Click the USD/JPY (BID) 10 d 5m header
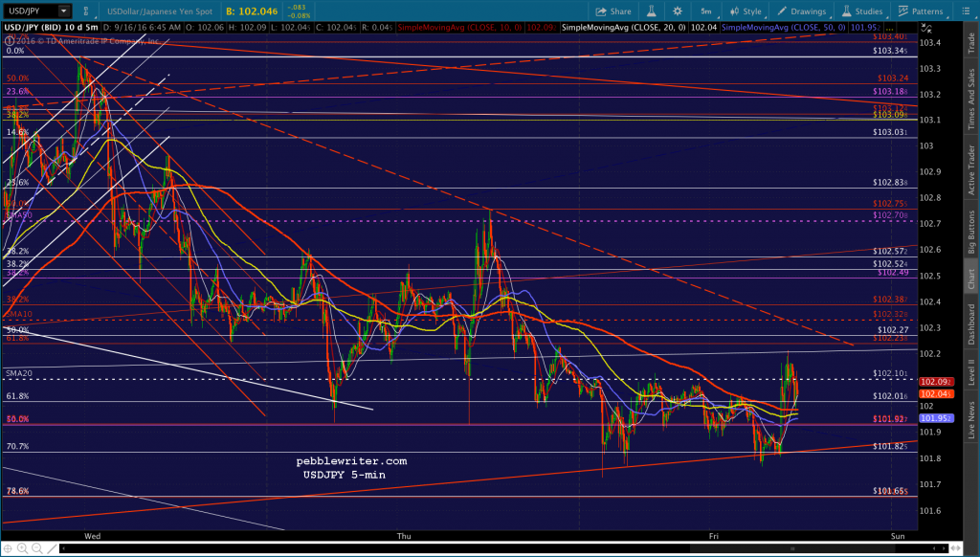The image size is (980, 557). point(52,28)
